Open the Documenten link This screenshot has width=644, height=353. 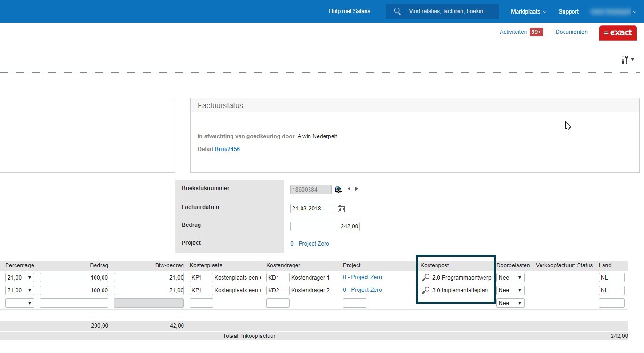(572, 32)
